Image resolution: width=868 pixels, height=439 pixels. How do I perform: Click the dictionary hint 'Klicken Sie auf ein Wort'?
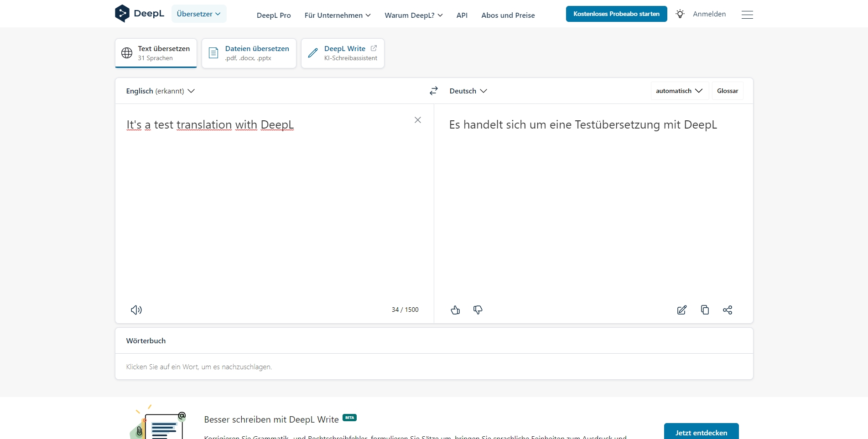coord(199,367)
